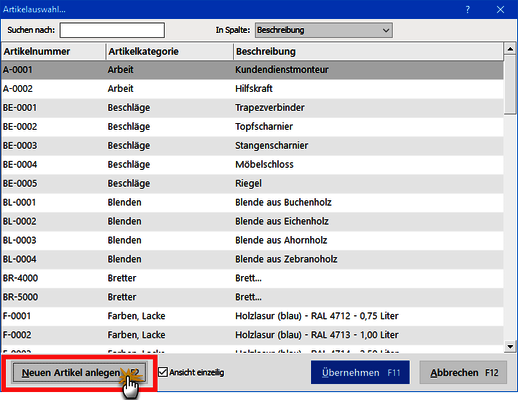Screen dimensions: 518x400
Task: Sort by Beschreibung column header
Action: [x=368, y=52]
